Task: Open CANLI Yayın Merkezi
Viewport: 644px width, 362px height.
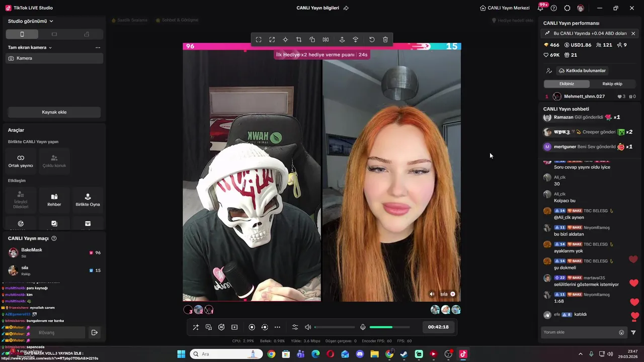Action: [505, 8]
